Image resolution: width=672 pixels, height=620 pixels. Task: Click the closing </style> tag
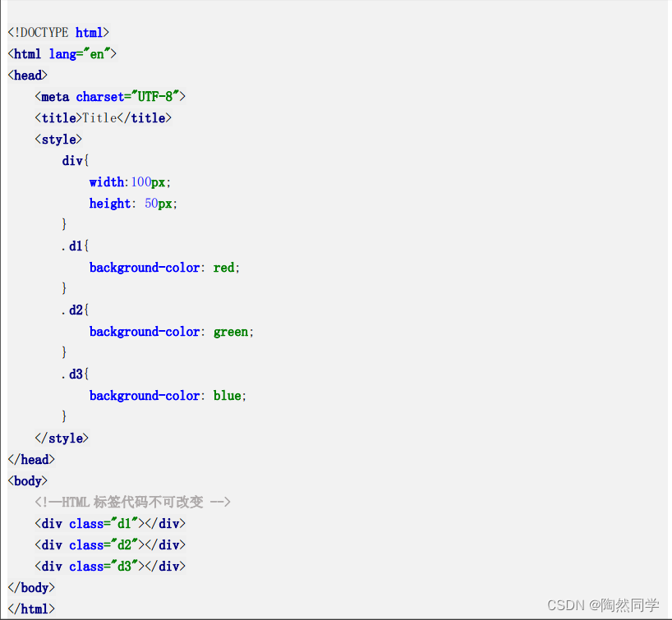62,439
